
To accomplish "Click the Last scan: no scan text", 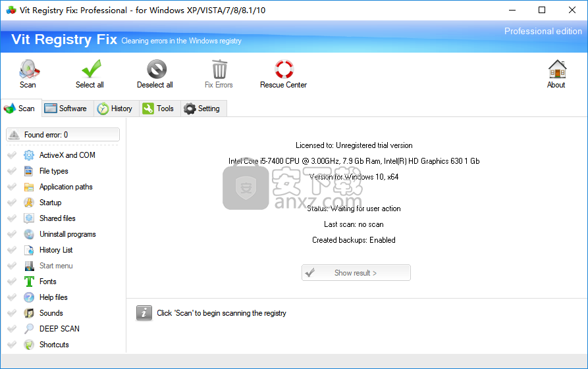I will (x=354, y=224).
